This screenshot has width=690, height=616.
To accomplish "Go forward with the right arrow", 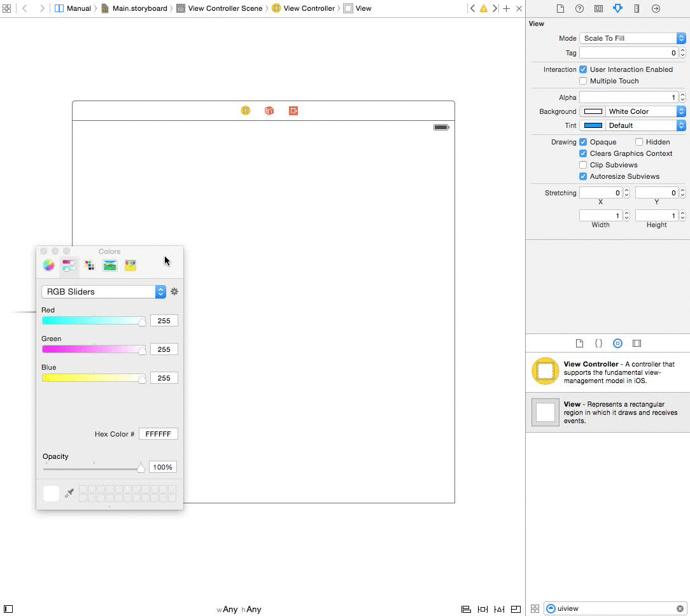I will coord(42,8).
